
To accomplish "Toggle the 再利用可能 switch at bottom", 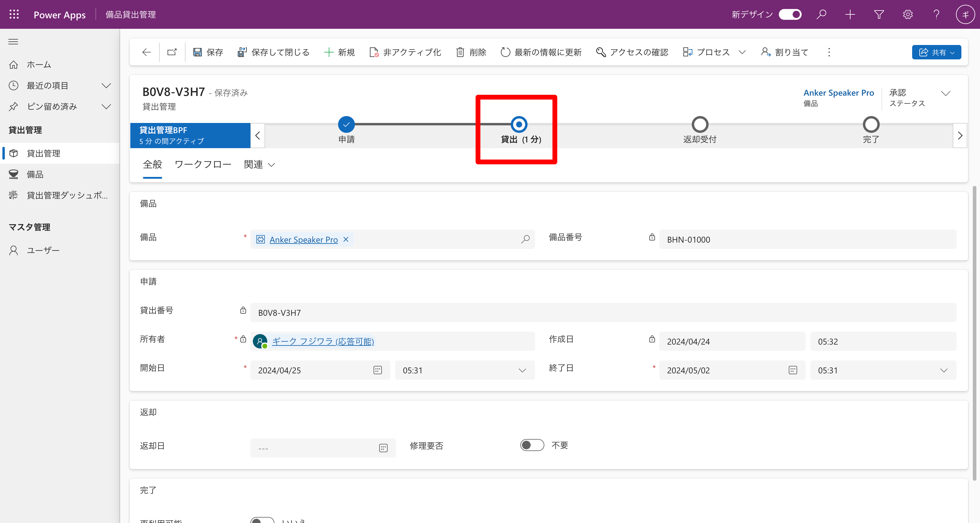I will point(262,521).
